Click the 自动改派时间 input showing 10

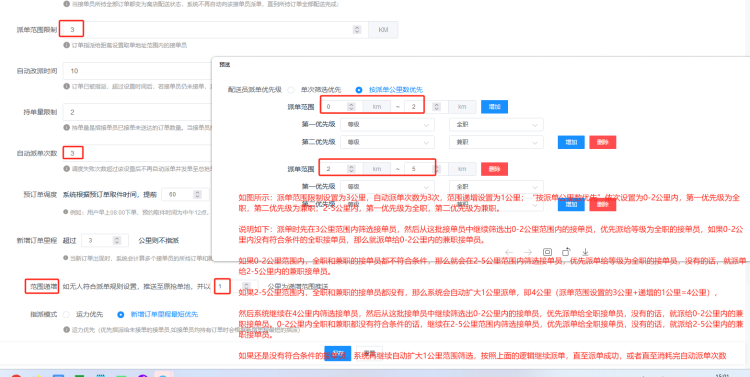click(138, 71)
